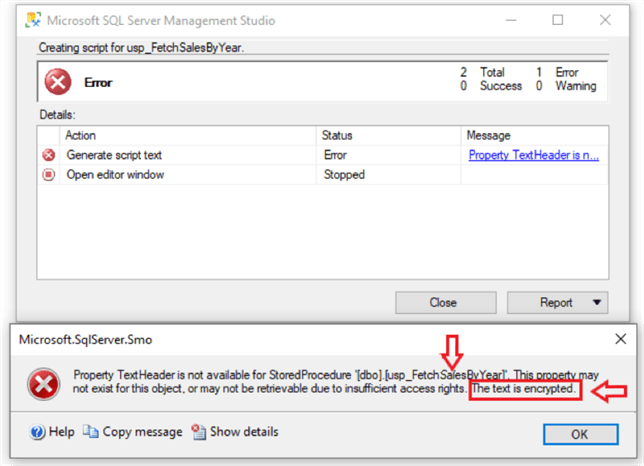Open the 'Property TextHeader is n...' message link
This screenshot has height=466, width=644.
tap(534, 155)
